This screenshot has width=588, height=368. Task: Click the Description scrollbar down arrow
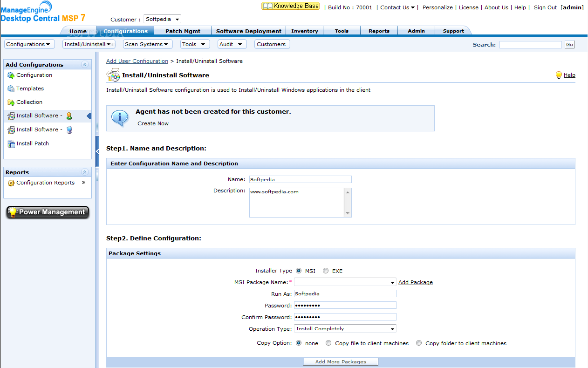click(x=348, y=213)
